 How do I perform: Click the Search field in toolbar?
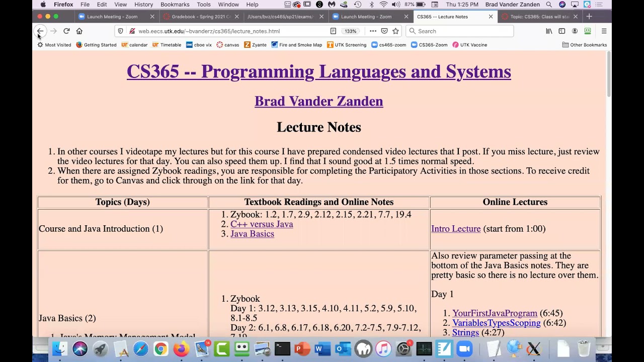coord(459,31)
